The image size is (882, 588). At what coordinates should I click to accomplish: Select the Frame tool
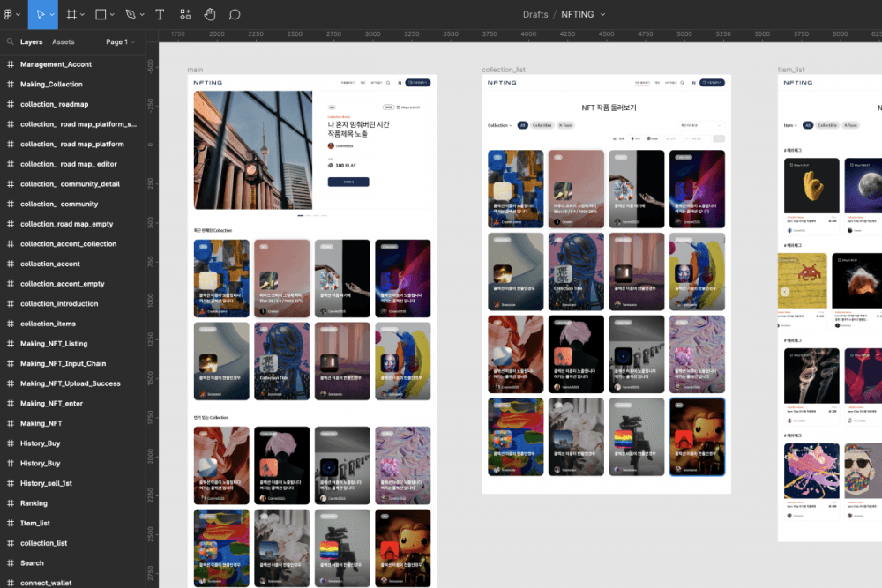pyautogui.click(x=71, y=14)
